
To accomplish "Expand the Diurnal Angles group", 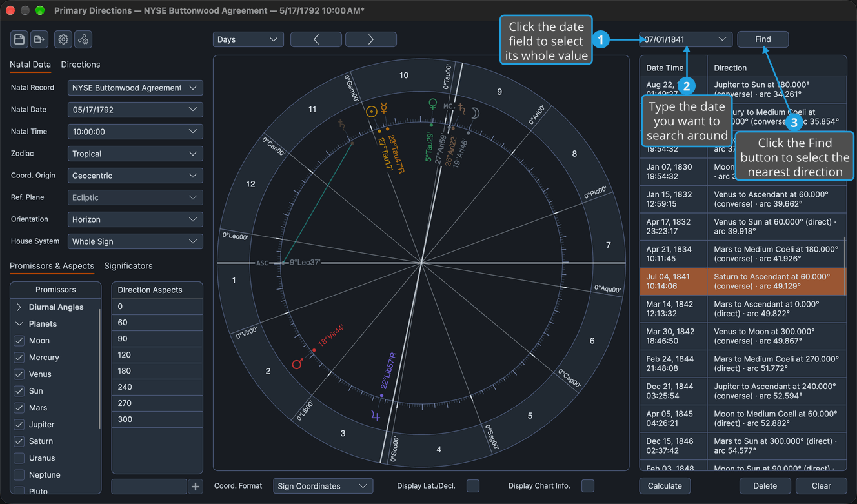I will click(19, 307).
